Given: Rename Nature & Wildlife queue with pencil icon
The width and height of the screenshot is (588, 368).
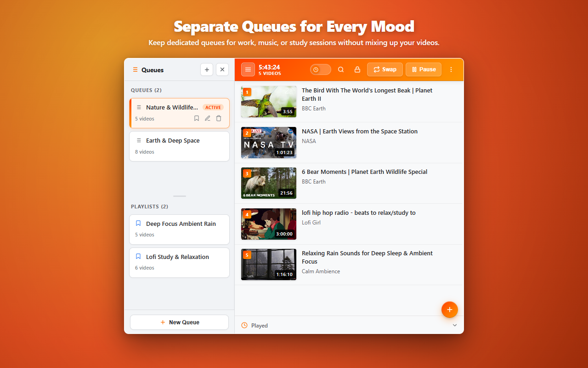Looking at the screenshot, I should point(208,118).
